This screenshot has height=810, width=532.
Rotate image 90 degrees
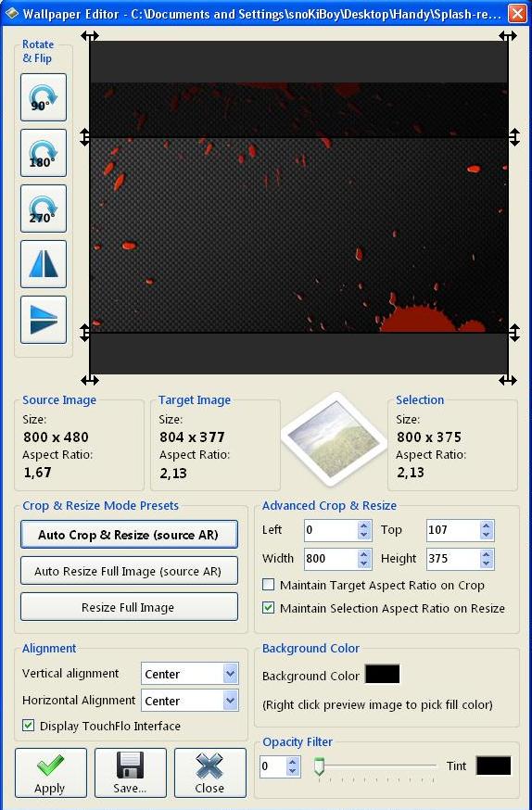(44, 97)
